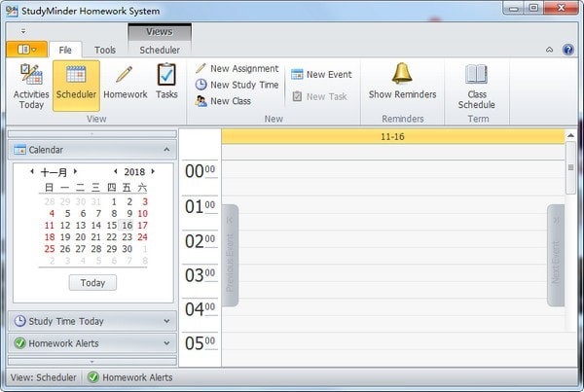Collapse the Calendar panel
Screen dimensions: 584x392
coord(166,150)
